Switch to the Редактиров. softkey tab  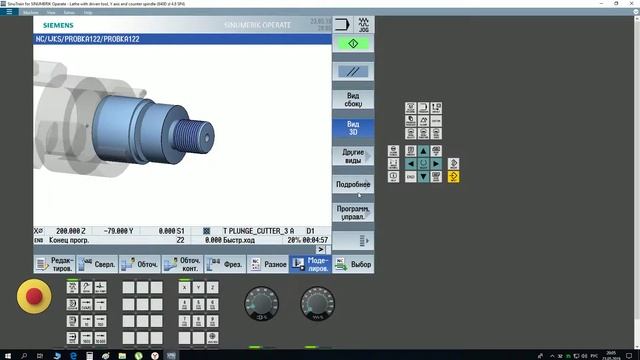click(55, 264)
